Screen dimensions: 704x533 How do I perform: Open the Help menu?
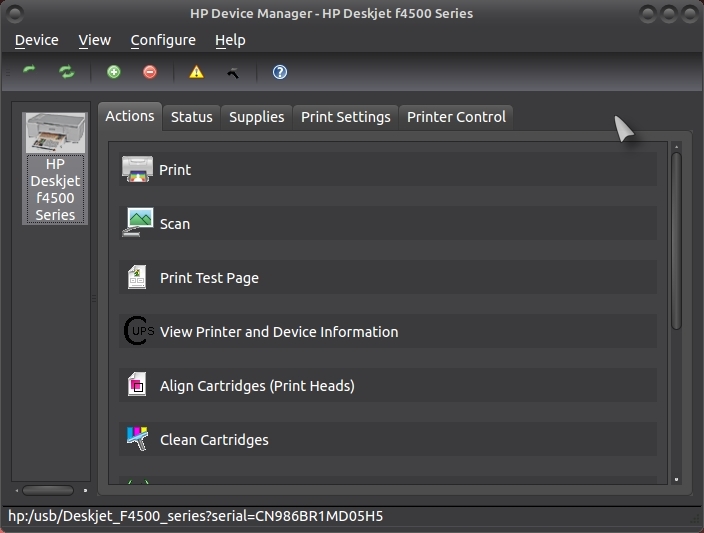(x=230, y=40)
